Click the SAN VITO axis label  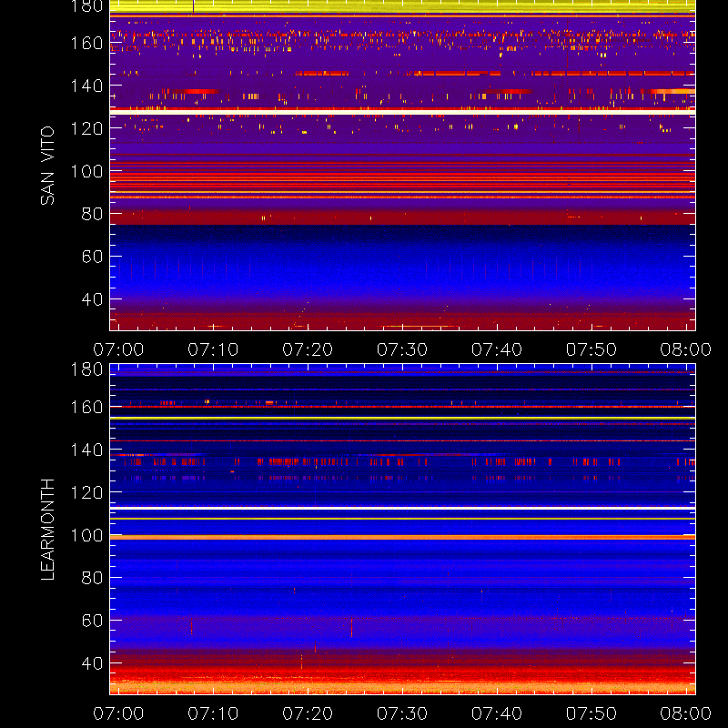47,166
